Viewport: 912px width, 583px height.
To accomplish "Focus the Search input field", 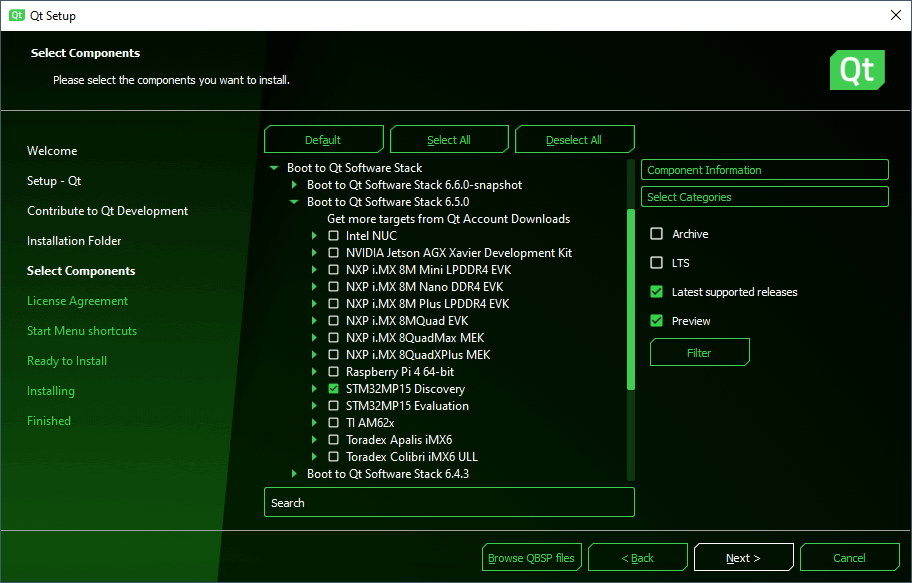I will tap(449, 503).
